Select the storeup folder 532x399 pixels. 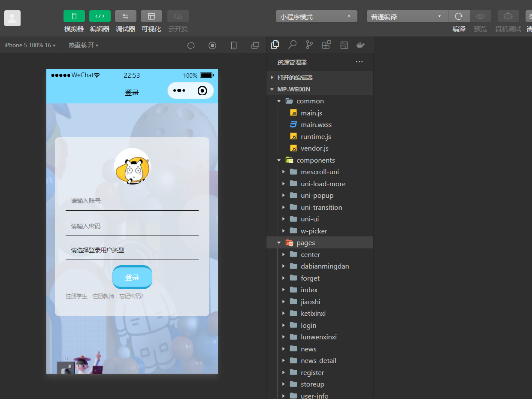pos(320,384)
